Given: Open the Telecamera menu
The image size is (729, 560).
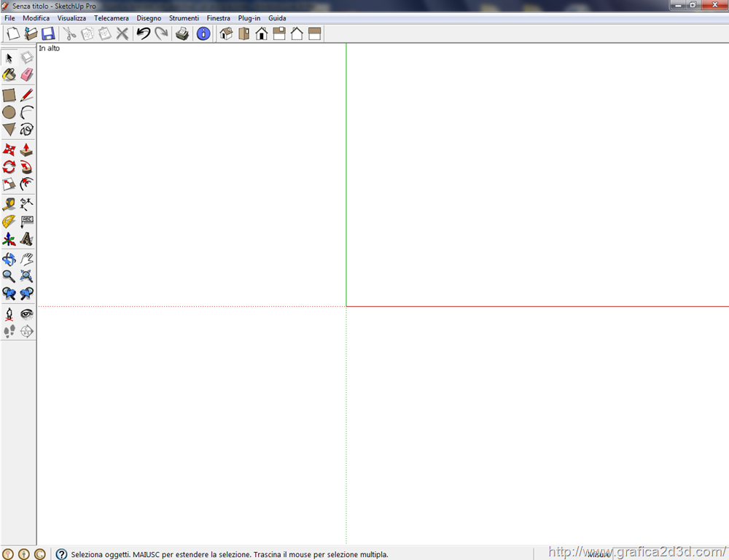Looking at the screenshot, I should [x=111, y=17].
